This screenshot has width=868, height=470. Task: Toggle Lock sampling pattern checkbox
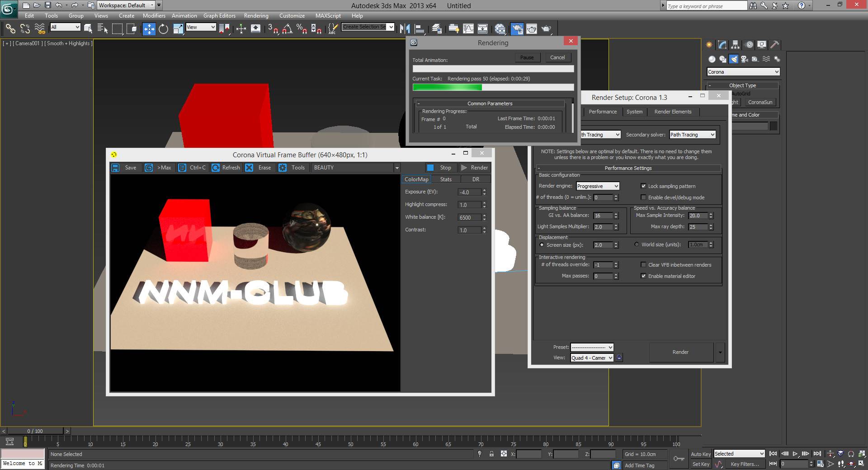click(643, 186)
